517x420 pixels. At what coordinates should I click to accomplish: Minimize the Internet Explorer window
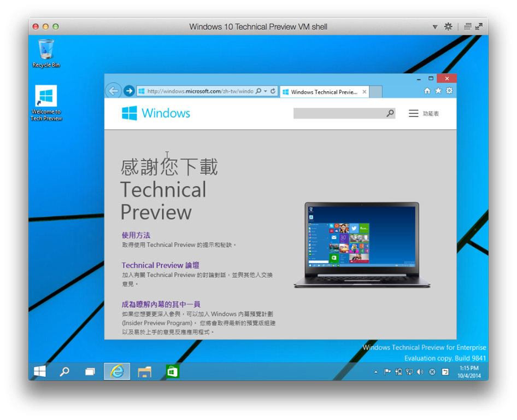coord(419,79)
